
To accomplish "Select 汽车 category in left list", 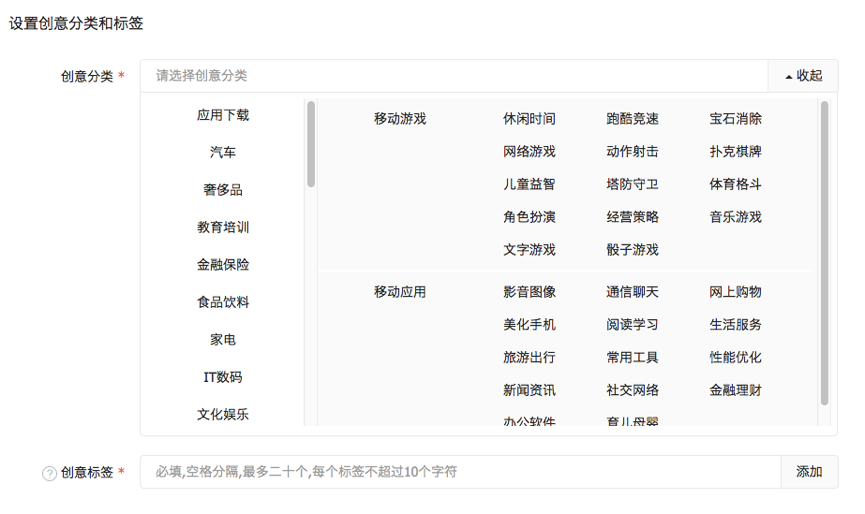I will [223, 153].
